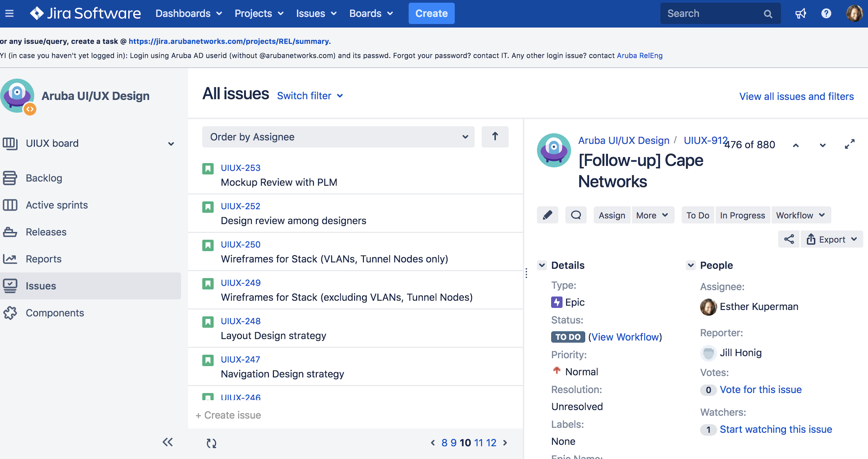Click the Jill Honig reporter avatar
Viewport: 868px width, 459px height.
click(x=708, y=353)
